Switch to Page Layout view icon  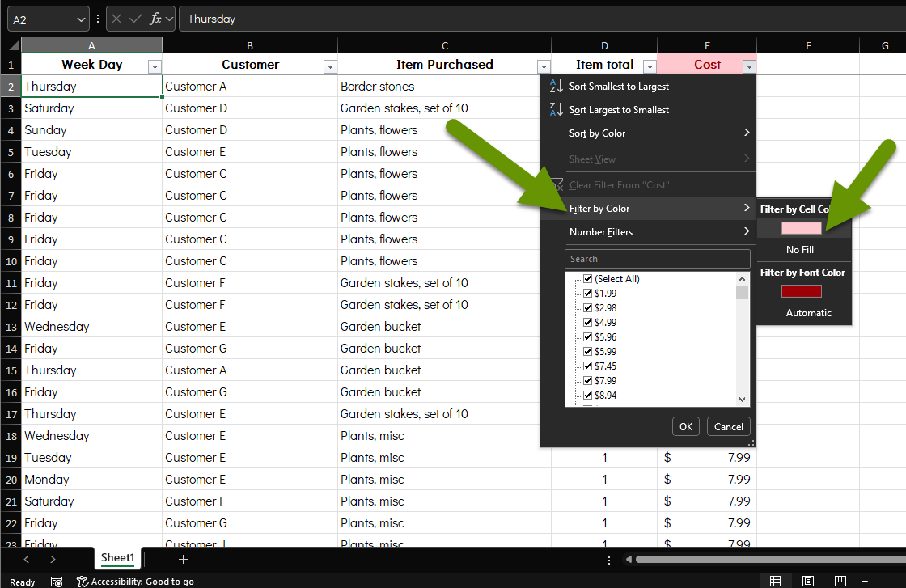point(807,582)
